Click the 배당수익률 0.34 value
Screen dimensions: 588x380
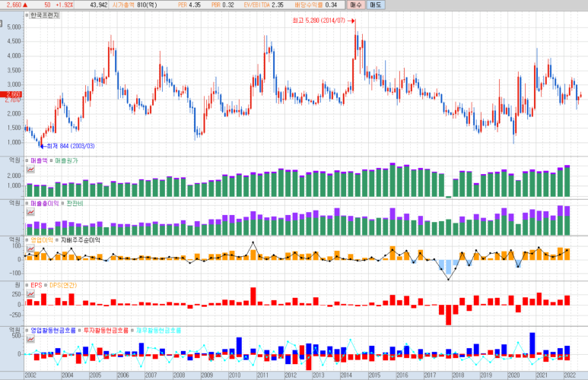[316, 5]
